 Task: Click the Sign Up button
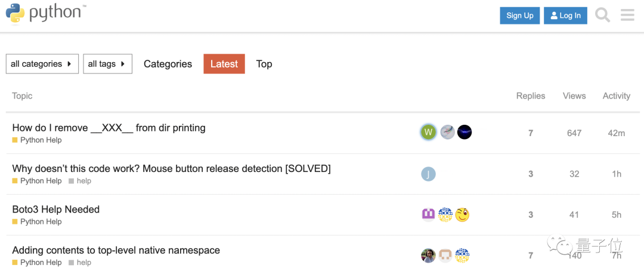pyautogui.click(x=520, y=16)
